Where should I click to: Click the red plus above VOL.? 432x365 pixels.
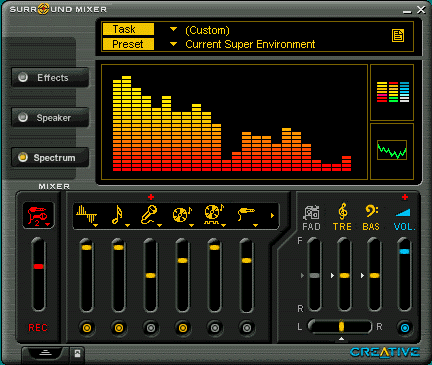pos(405,197)
